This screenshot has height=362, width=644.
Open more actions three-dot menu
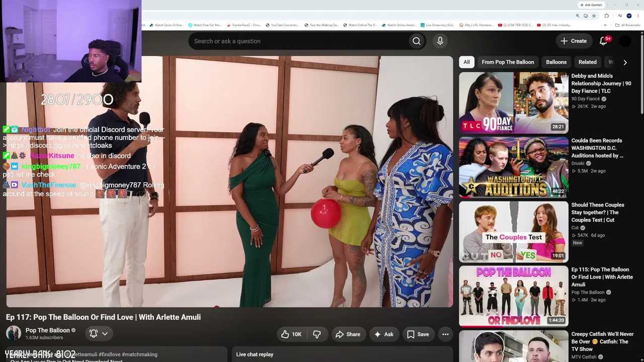click(x=445, y=334)
